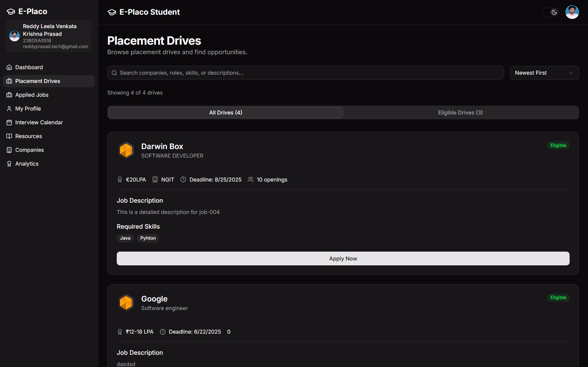The image size is (588, 367).
Task: Select the Placement Drives briefcase icon
Action: tap(9, 81)
